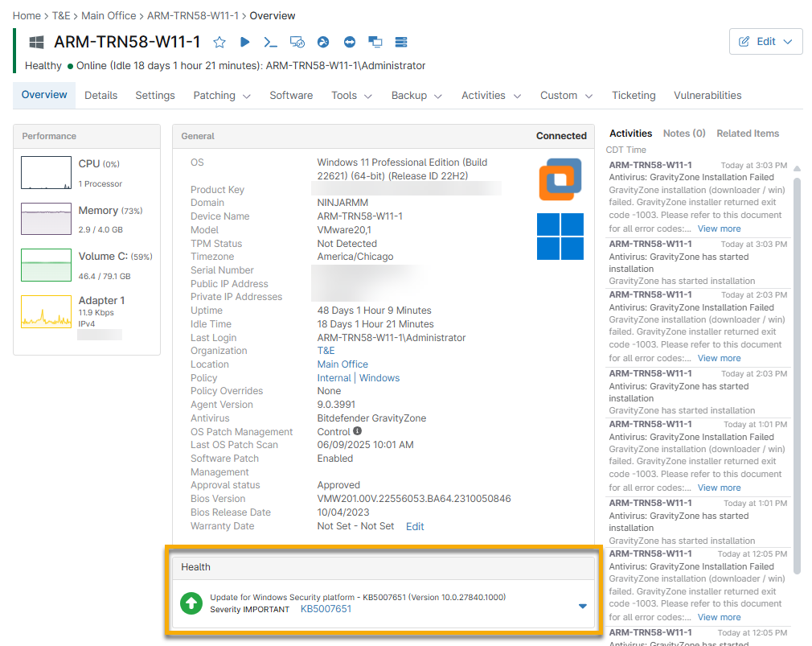Expand the Tools dropdown menu
This screenshot has width=812, height=646.
351,95
